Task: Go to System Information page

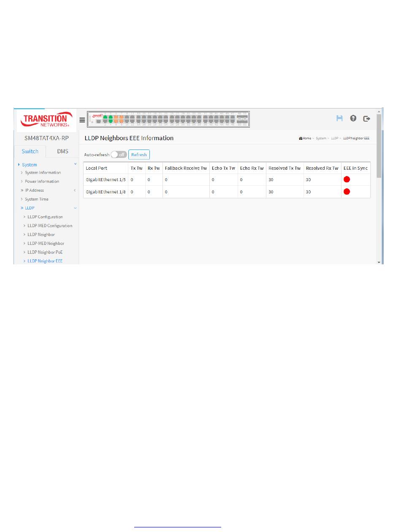Action: pos(43,173)
